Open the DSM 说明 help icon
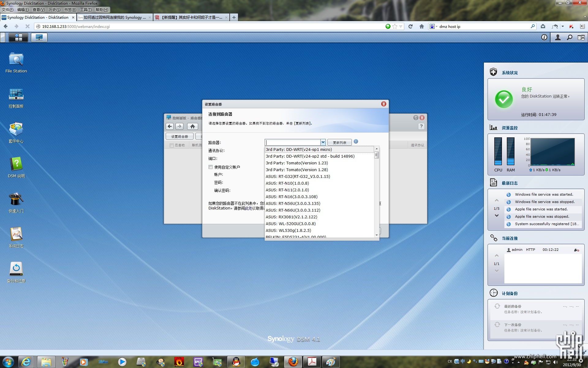The image size is (588, 368). [16, 168]
